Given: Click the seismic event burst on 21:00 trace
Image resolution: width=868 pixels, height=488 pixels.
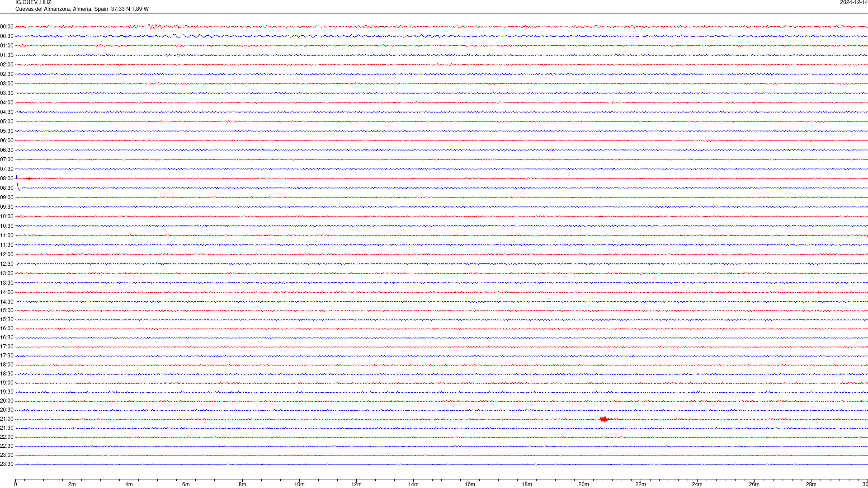Looking at the screenshot, I should pyautogui.click(x=606, y=419).
